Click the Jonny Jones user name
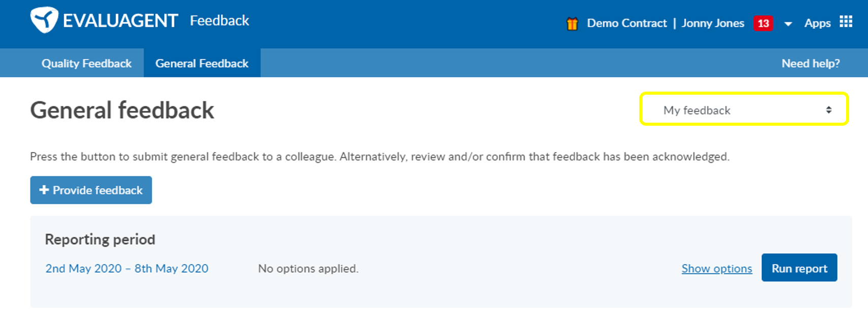Image resolution: width=868 pixels, height=311 pixels. tap(712, 23)
